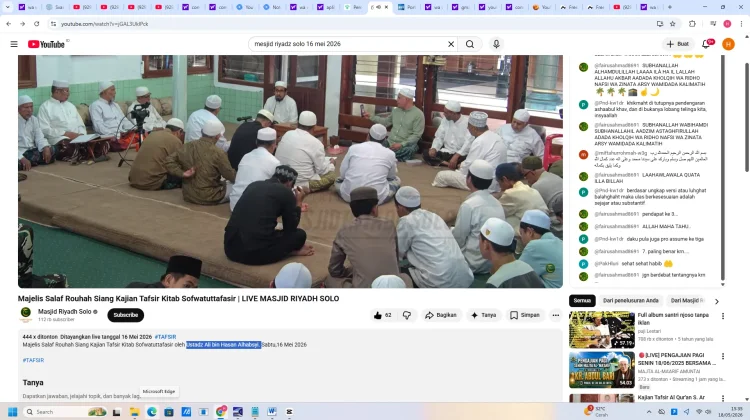Click the page vertical scrollbar

(747, 117)
